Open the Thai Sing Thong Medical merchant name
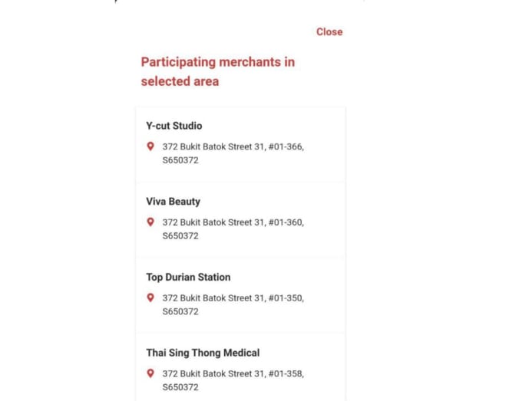The image size is (532, 401). 203,353
